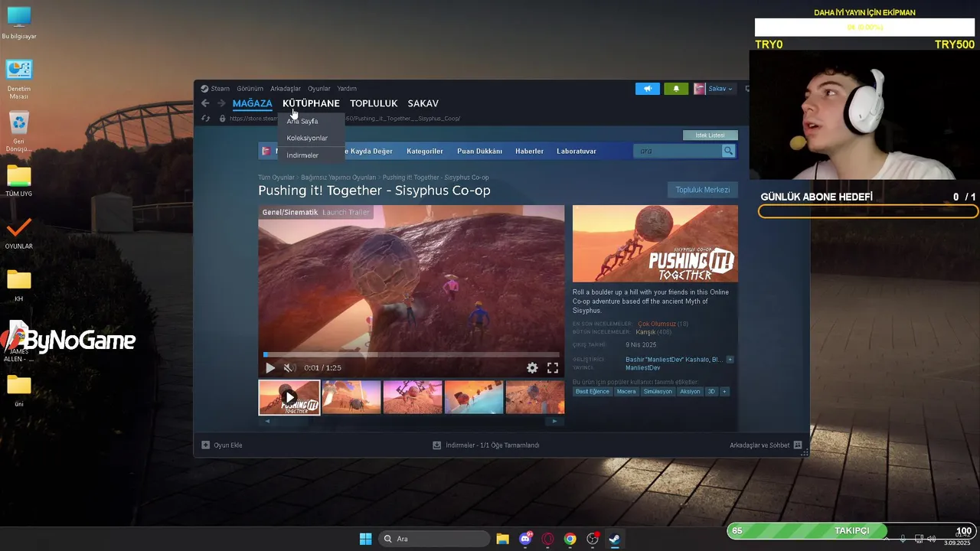Expand the Sakav account dropdown
The image size is (980, 551).
click(720, 89)
